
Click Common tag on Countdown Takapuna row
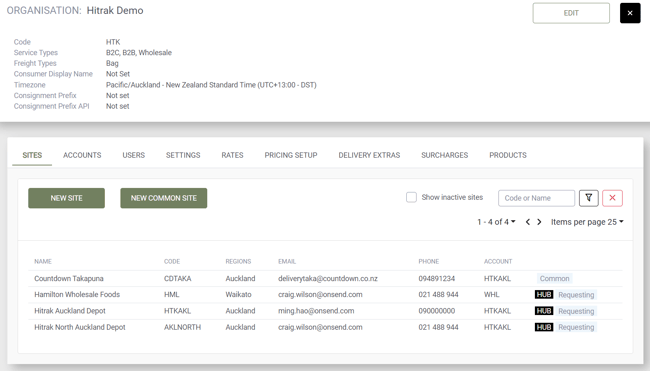pyautogui.click(x=554, y=279)
